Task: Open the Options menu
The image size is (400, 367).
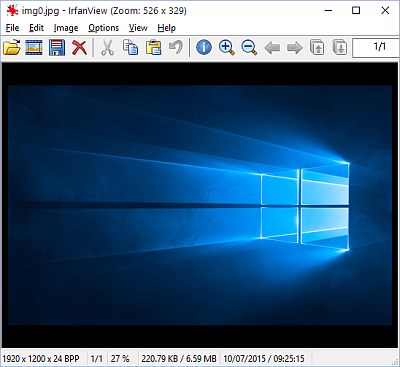Action: pos(104,28)
